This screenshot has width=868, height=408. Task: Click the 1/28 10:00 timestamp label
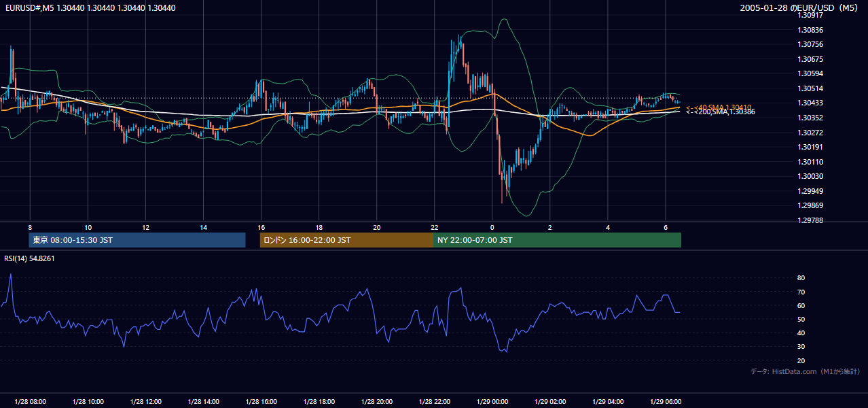click(88, 401)
